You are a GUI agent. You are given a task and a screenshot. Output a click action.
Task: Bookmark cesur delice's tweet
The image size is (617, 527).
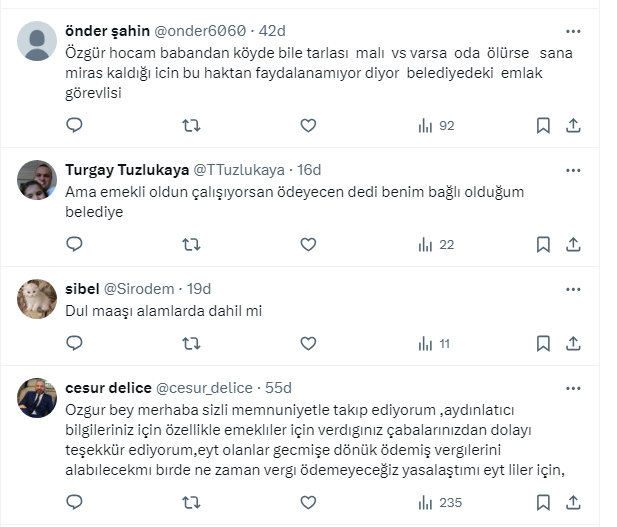click(x=543, y=502)
